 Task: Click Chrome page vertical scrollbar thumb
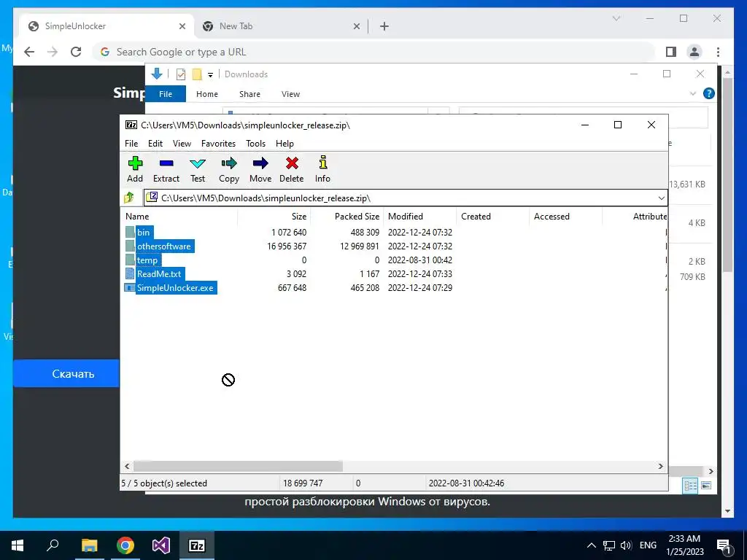pyautogui.click(x=727, y=176)
